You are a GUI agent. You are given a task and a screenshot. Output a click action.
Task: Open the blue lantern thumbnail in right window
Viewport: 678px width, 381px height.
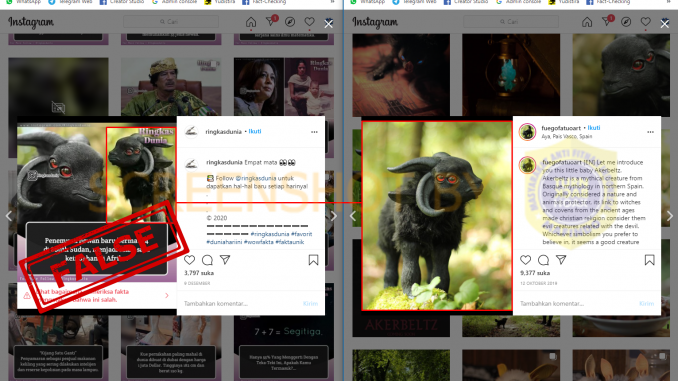click(511, 75)
